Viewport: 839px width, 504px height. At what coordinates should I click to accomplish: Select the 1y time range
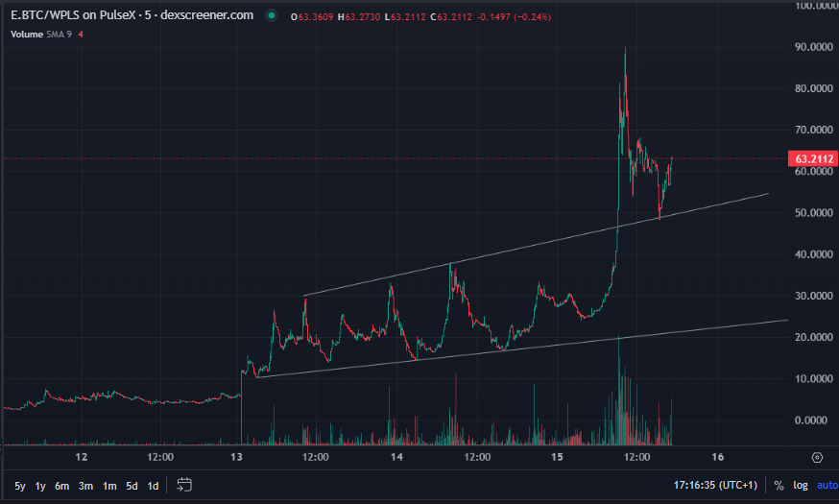(x=40, y=486)
